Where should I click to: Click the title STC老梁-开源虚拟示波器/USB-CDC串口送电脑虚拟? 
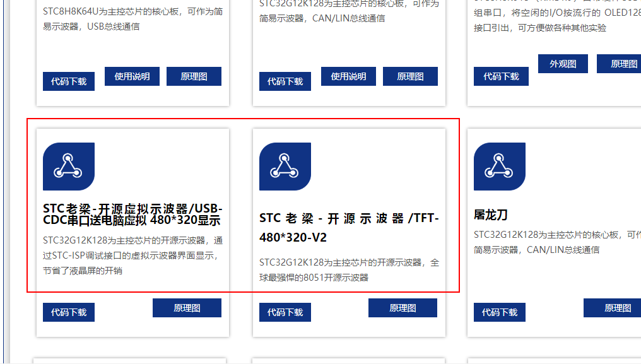click(x=132, y=214)
